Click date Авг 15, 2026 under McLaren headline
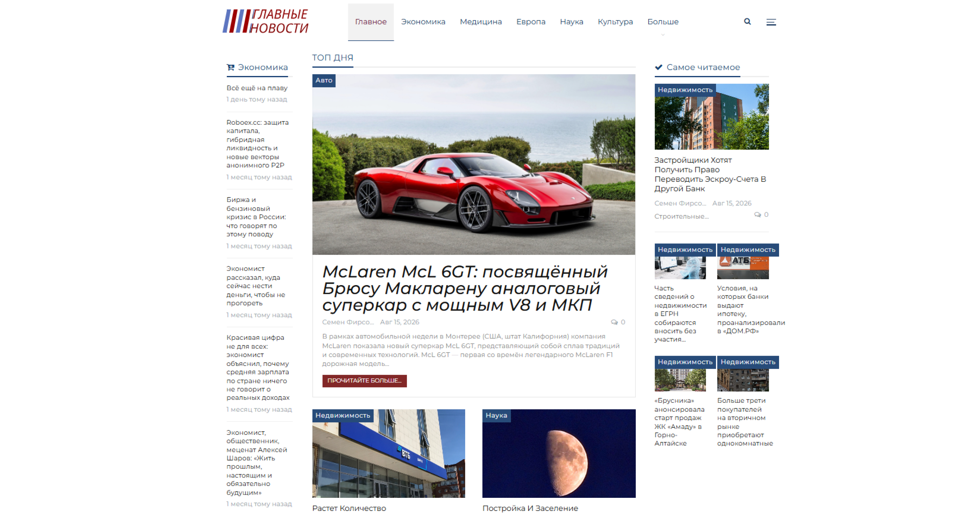Image resolution: width=980 pixels, height=514 pixels. click(399, 322)
